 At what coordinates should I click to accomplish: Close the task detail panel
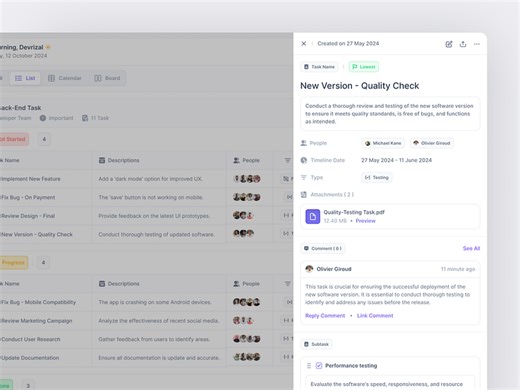coord(304,44)
